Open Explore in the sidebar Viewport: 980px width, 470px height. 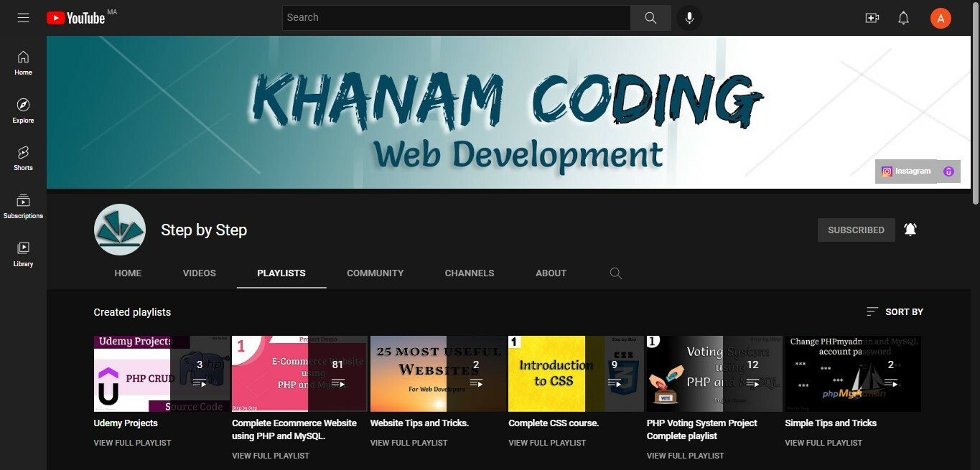tap(23, 111)
